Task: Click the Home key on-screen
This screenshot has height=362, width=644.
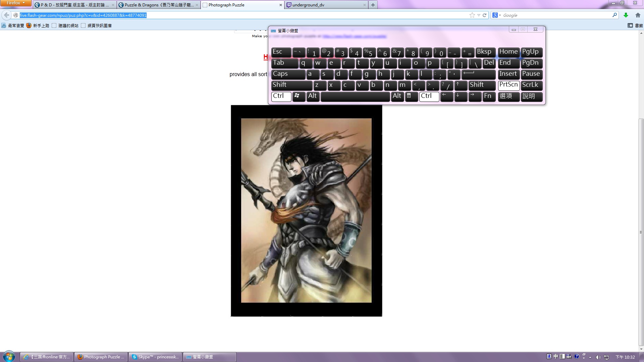Action: click(508, 52)
